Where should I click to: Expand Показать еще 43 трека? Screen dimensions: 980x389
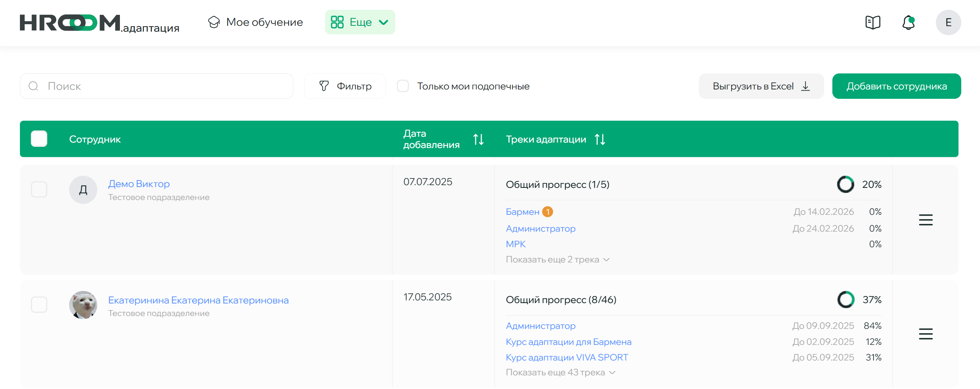[561, 373]
